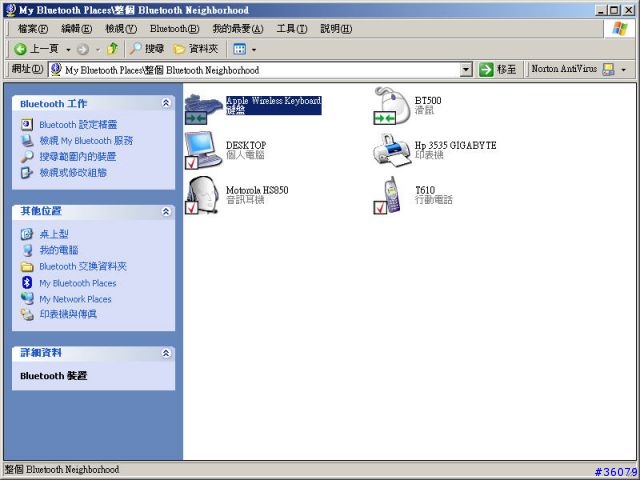Click the Views toolbar icon
The width and height of the screenshot is (640, 480).
pyautogui.click(x=239, y=49)
